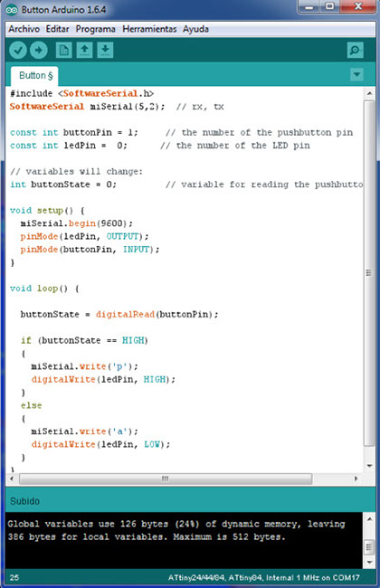380x588 pixels.
Task: Click horizontal scrollbar left arrow
Action: (x=12, y=479)
